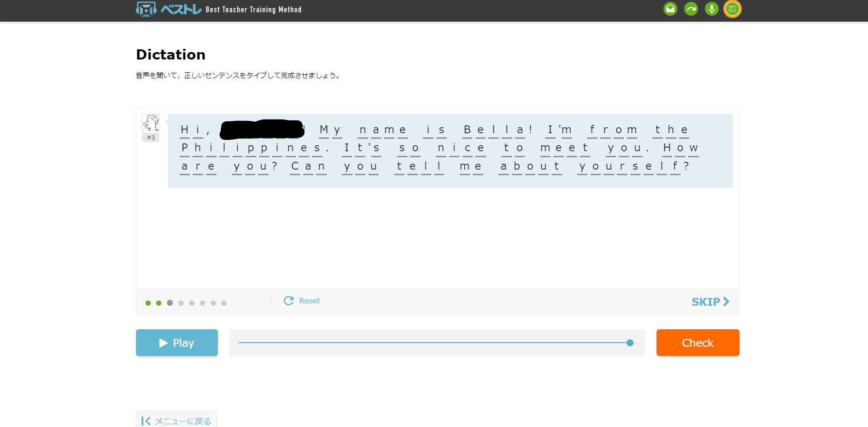Click the first letter blank of 'Bella'
The height and width of the screenshot is (427, 868).
(x=467, y=130)
